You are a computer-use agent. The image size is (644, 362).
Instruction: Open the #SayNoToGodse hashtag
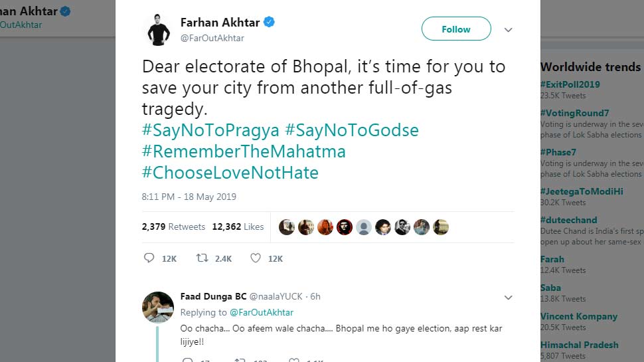point(352,130)
